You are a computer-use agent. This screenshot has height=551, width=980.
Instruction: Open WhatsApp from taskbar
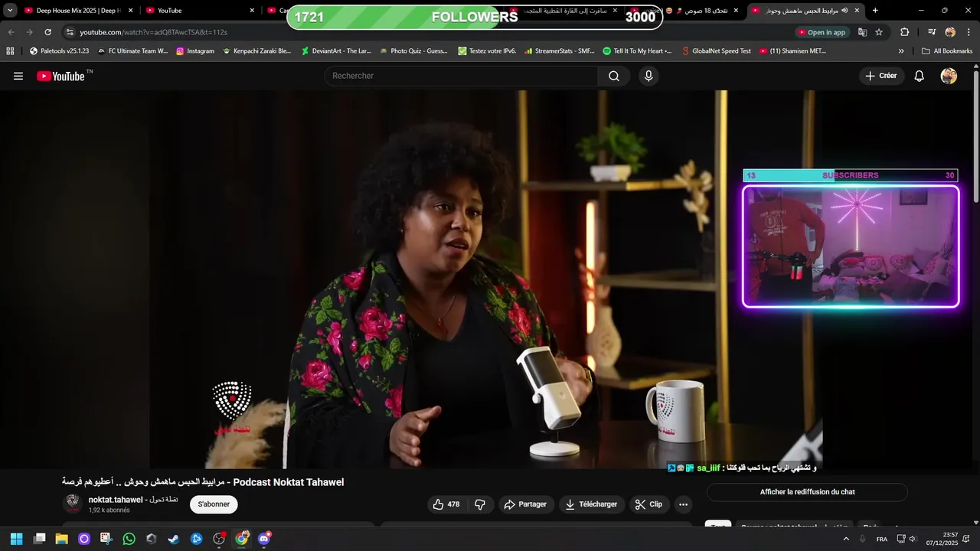pos(129,539)
